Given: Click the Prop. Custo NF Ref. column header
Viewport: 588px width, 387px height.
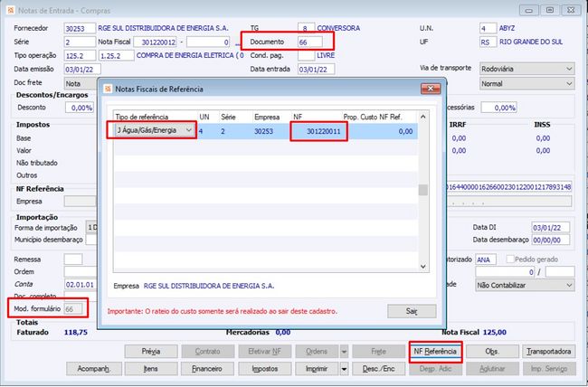Looking at the screenshot, I should [x=373, y=117].
